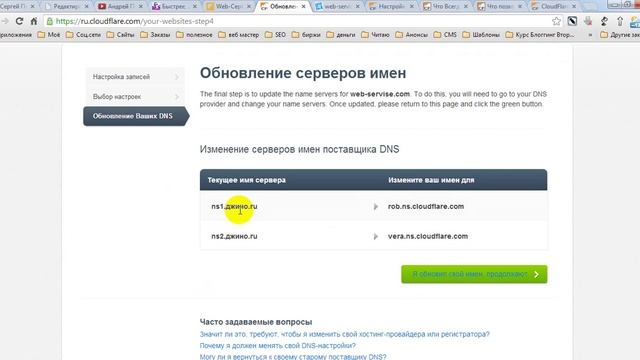Open the 'веб мастер' bookmarks folder

(239, 35)
